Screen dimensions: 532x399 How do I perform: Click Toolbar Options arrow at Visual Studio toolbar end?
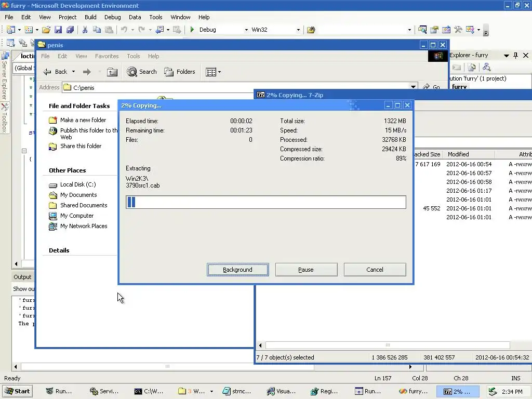[x=486, y=31]
